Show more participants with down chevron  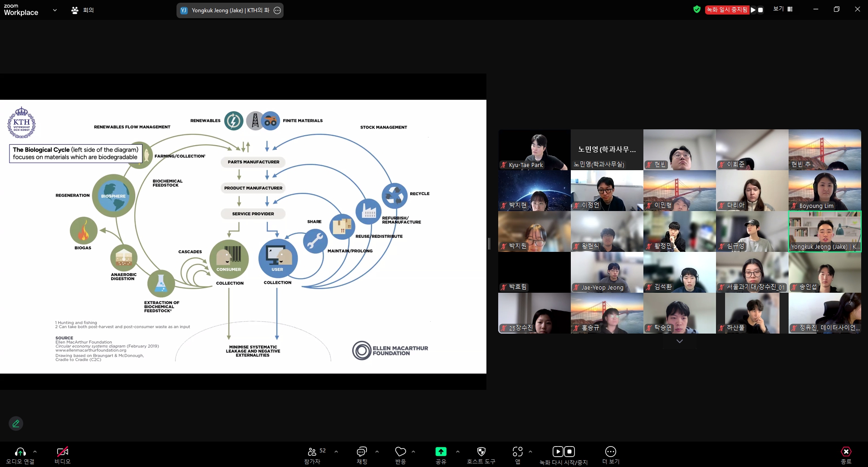pyautogui.click(x=679, y=341)
